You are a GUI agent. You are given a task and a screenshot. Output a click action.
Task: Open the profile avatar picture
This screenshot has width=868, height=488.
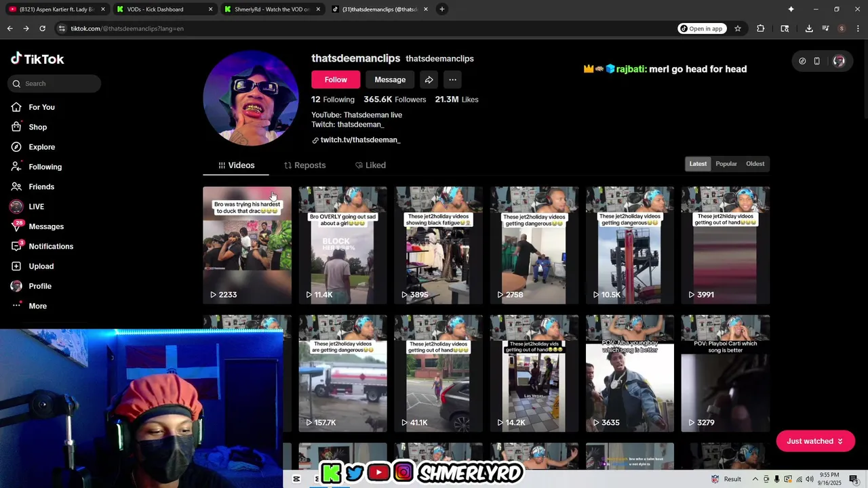[x=250, y=98]
